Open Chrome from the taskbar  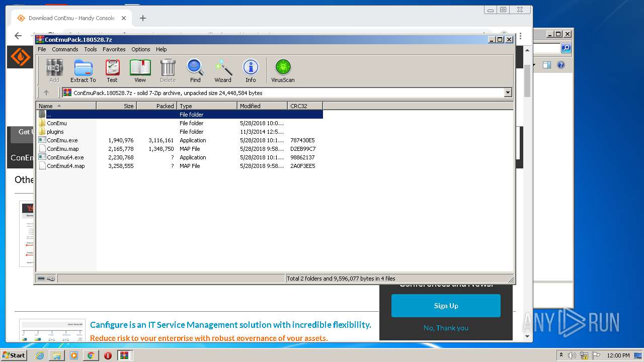point(91,355)
